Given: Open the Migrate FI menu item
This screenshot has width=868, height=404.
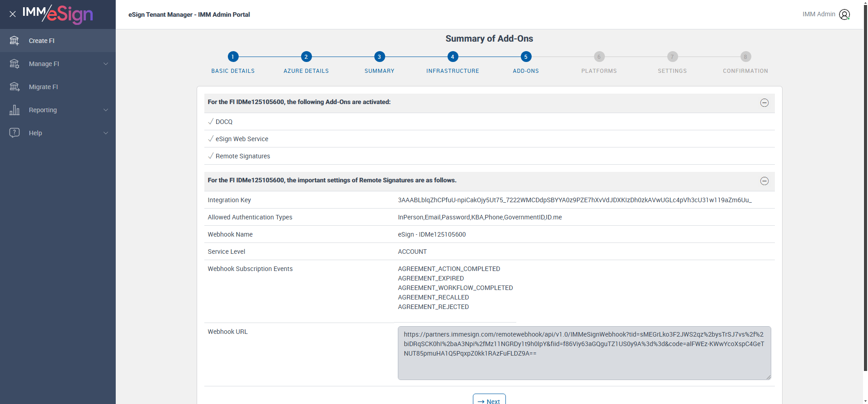Looking at the screenshot, I should 58,87.
